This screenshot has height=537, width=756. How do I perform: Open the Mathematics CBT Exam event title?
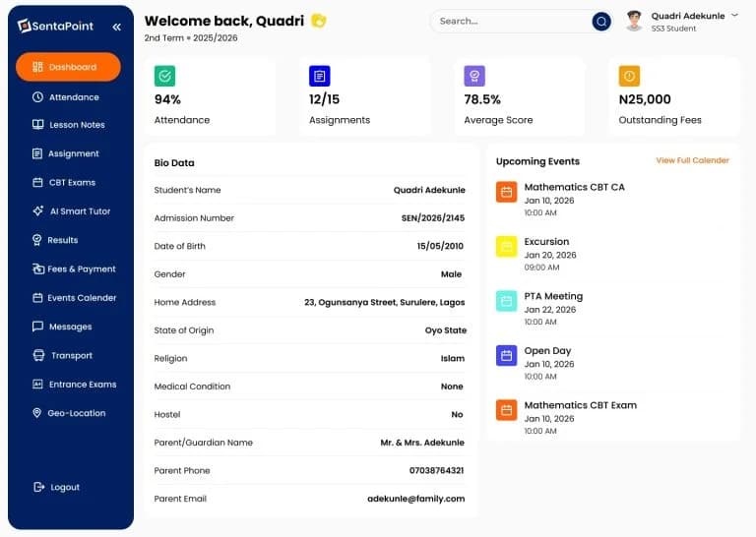point(581,405)
